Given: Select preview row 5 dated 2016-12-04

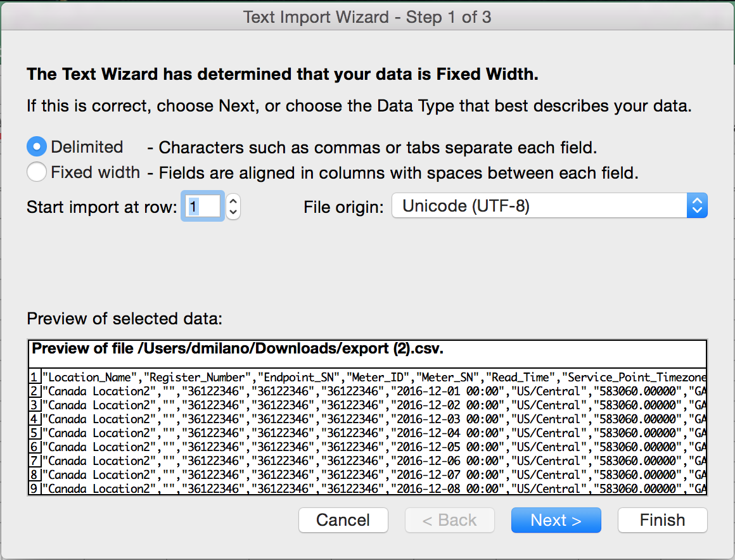Looking at the screenshot, I should (367, 433).
